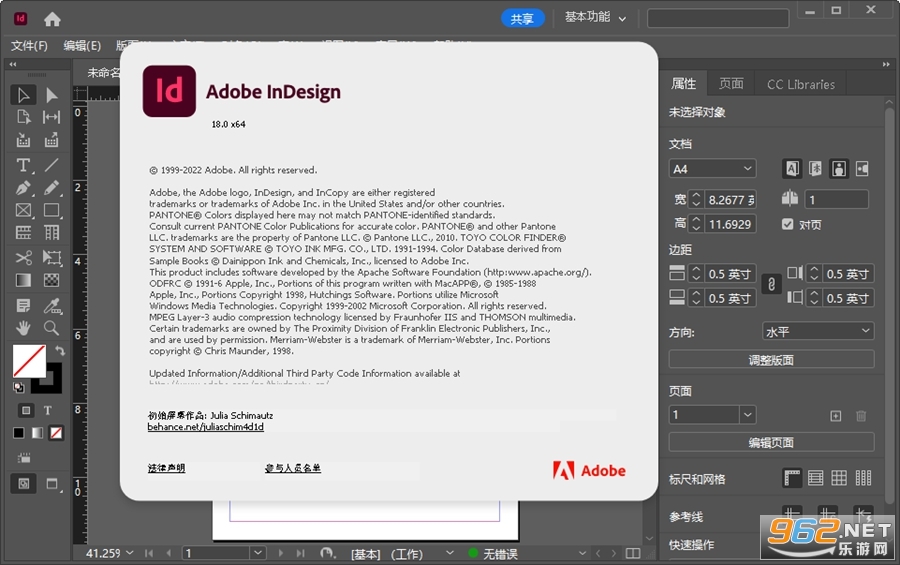Click the height 11.6929 input field
This screenshot has width=900, height=565.
[x=730, y=224]
